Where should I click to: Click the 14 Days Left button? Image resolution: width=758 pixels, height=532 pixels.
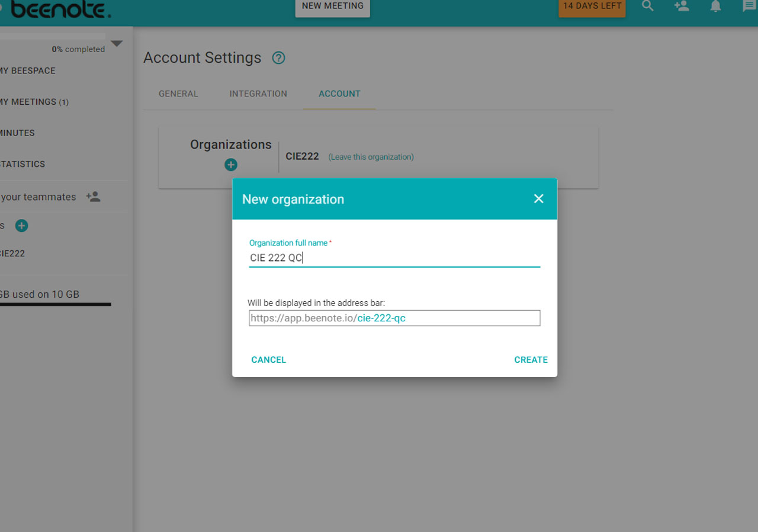[x=592, y=7]
